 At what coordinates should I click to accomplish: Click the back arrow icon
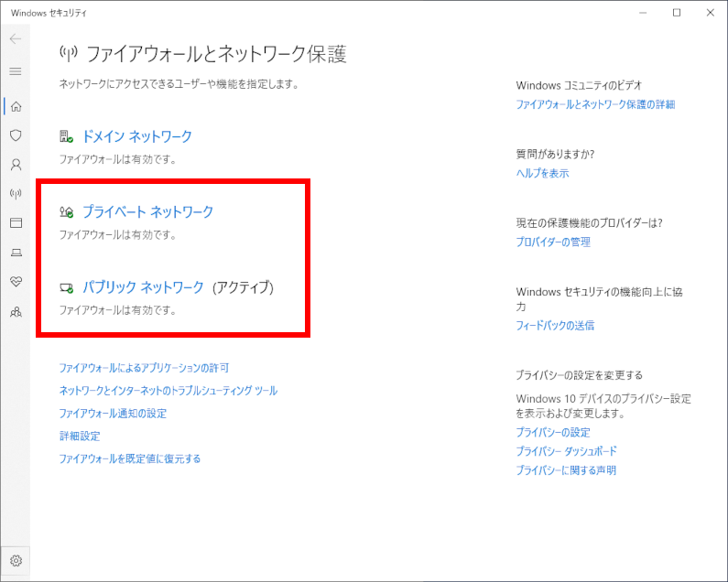(x=16, y=39)
